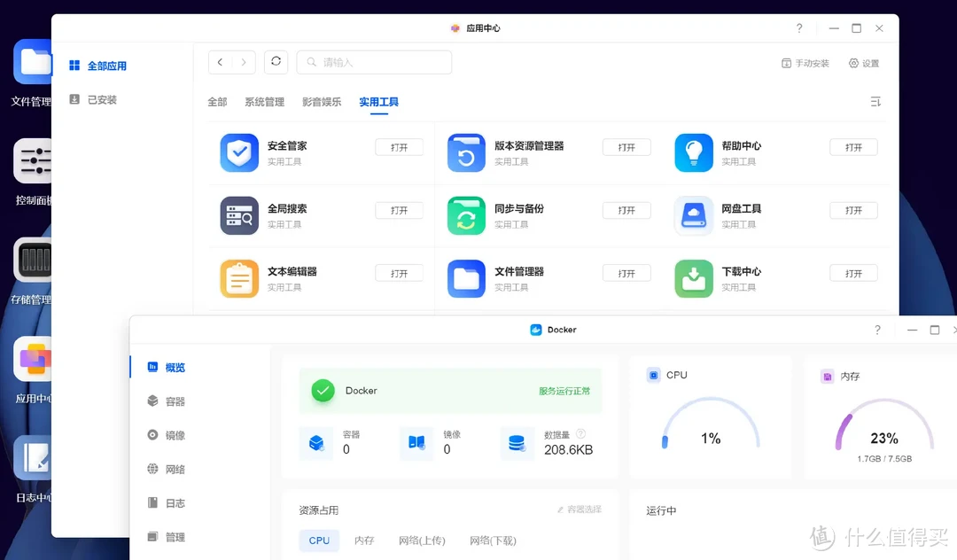The height and width of the screenshot is (560, 957).
Task: Select 容器 in the Docker sidebar
Action: [x=175, y=401]
